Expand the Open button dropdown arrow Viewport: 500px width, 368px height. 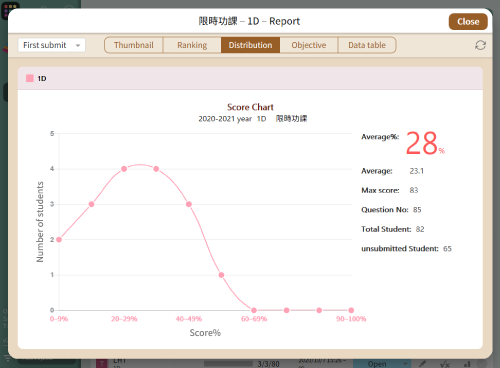click(405, 364)
